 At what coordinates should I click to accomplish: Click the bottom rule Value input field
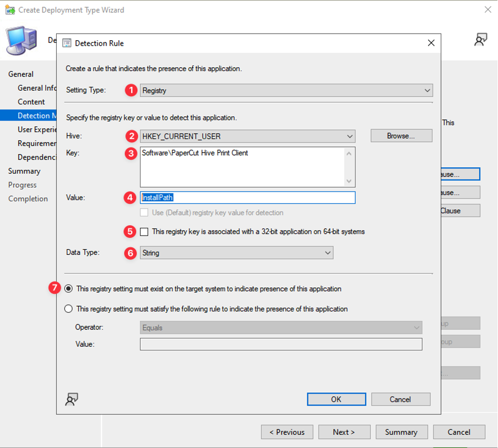[281, 344]
